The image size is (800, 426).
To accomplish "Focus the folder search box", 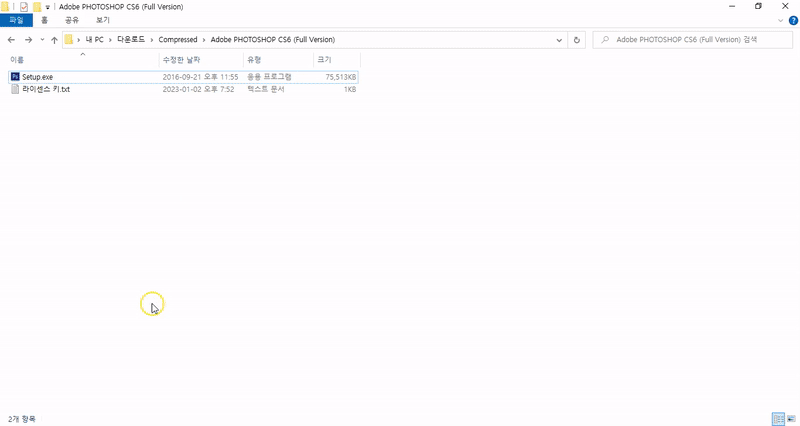I will [x=692, y=40].
